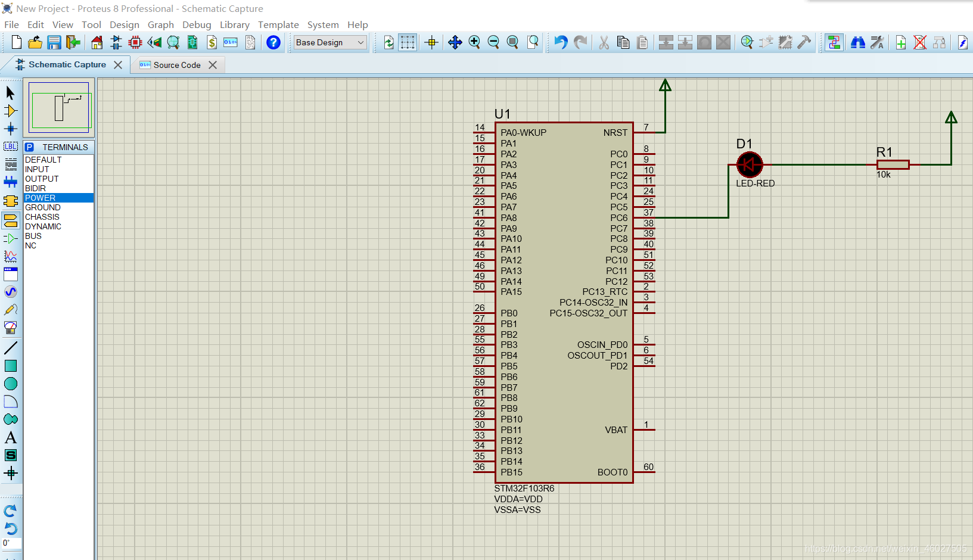Redo with the gray arrow icon
This screenshot has height=560, width=973.
coord(580,42)
